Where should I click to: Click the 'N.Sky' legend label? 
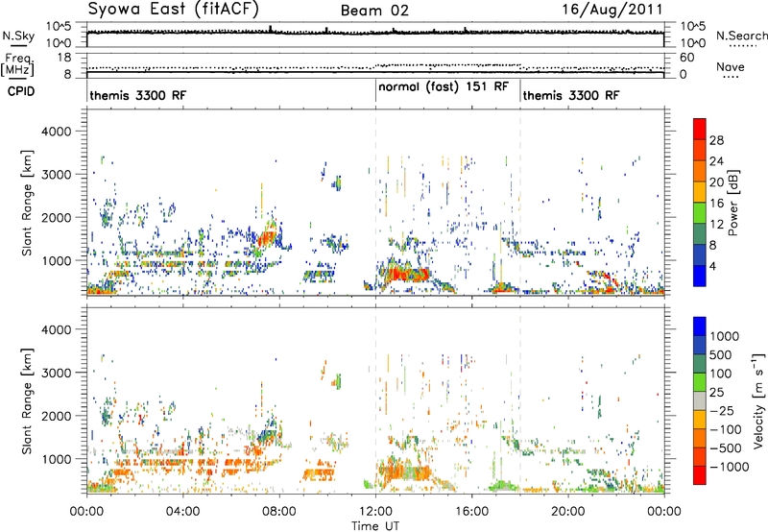(x=18, y=36)
